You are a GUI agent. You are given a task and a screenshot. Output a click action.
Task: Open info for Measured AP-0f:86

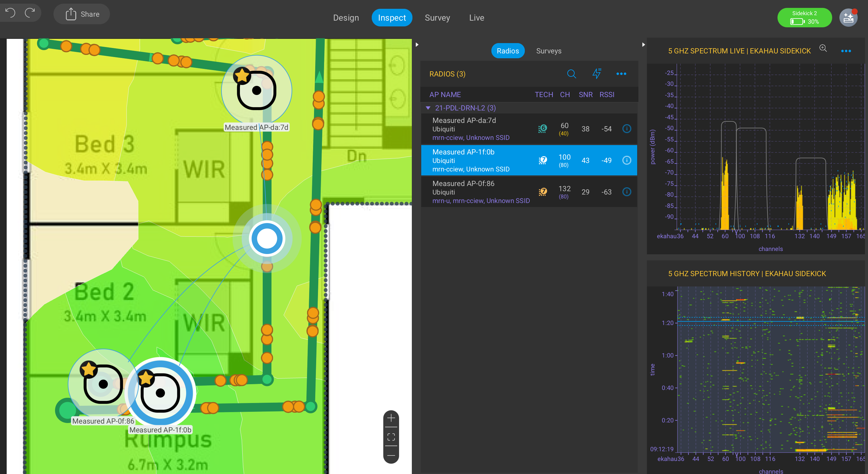(627, 192)
